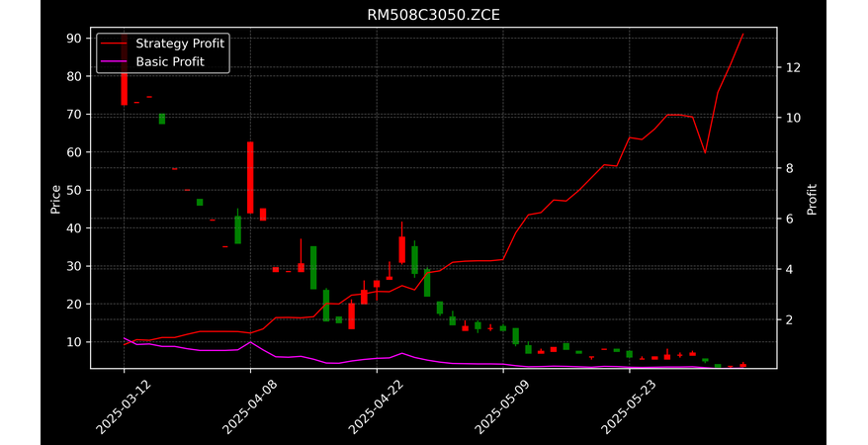Viewport: 868px width, 445px height.
Task: Click the 70 price tick label
Action: [75, 115]
